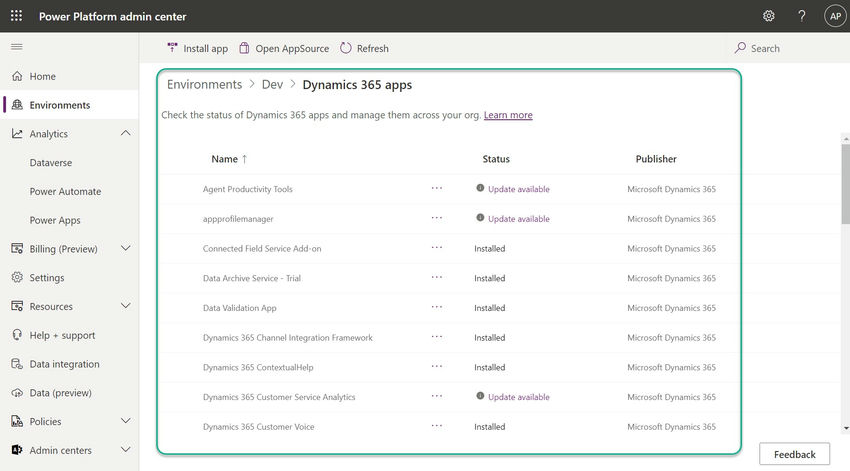The width and height of the screenshot is (850, 471).
Task: Click the Install app toolbar icon
Action: pyautogui.click(x=172, y=48)
